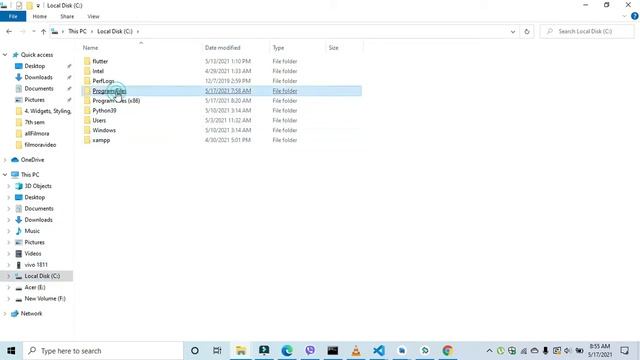The image size is (640, 360).
Task: Open Cortana circle icon on taskbar
Action: (195, 351)
